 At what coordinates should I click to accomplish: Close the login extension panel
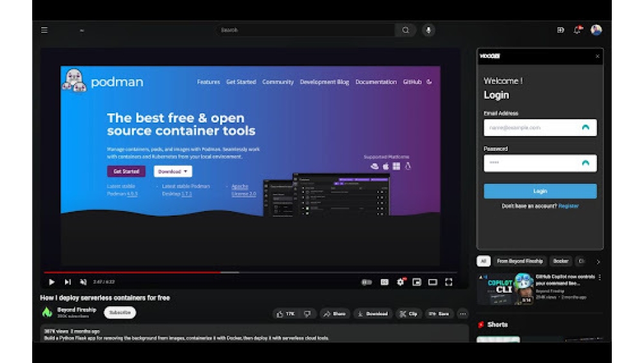pyautogui.click(x=597, y=56)
